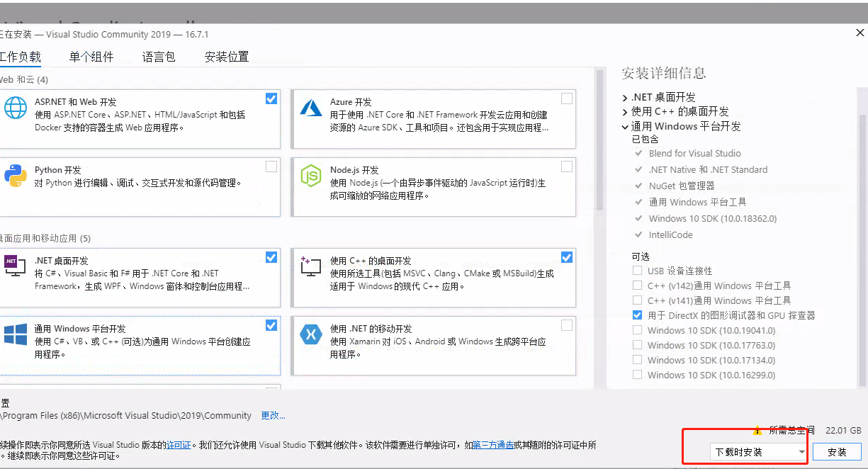Enable C++ (v141) 通用 Windows 平台工具 option
Screen dimensions: 868x469
(x=637, y=300)
